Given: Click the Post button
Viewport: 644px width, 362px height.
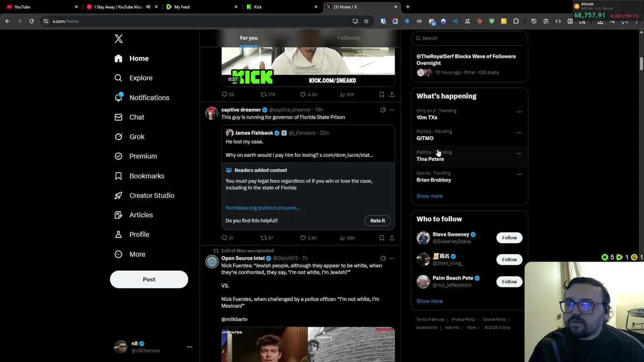Looking at the screenshot, I should pyautogui.click(x=149, y=280).
